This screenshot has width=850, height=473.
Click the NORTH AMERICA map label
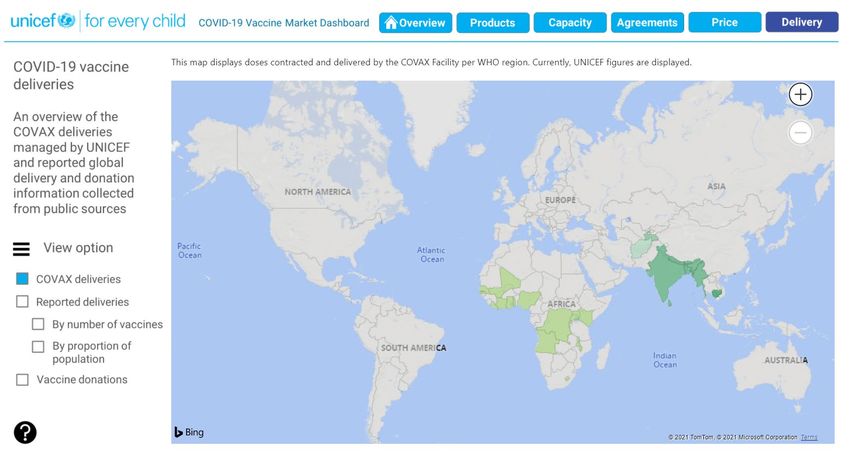pos(318,192)
